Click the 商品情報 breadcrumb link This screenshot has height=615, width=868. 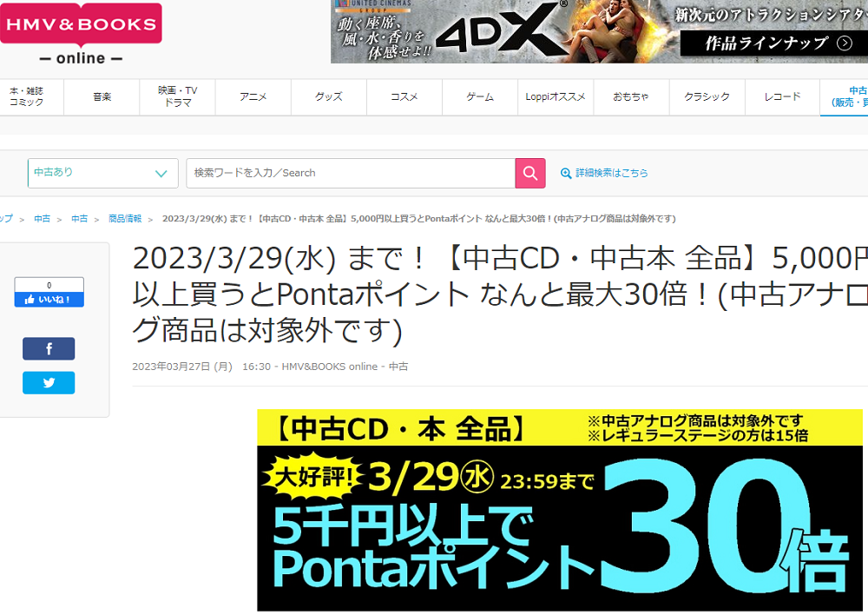point(125,219)
